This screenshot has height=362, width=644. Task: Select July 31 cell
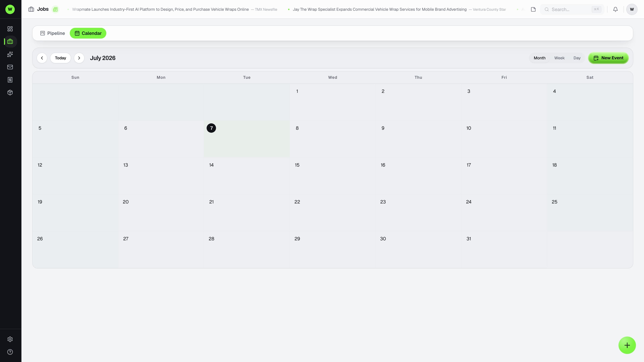504,249
